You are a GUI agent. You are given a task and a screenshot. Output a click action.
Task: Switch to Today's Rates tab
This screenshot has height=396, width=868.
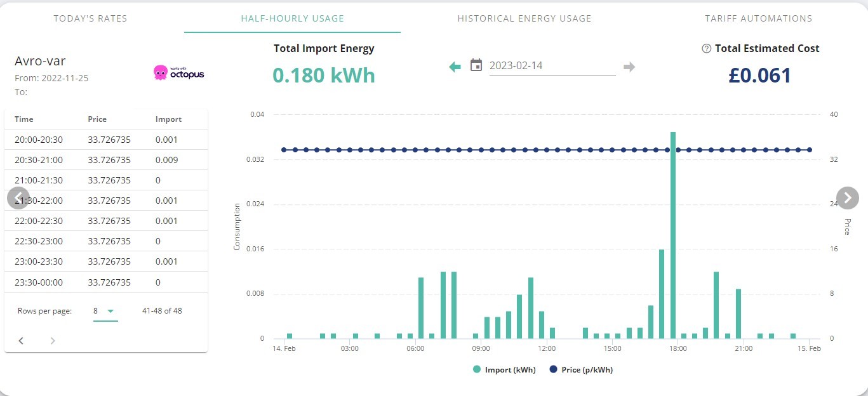pyautogui.click(x=90, y=18)
